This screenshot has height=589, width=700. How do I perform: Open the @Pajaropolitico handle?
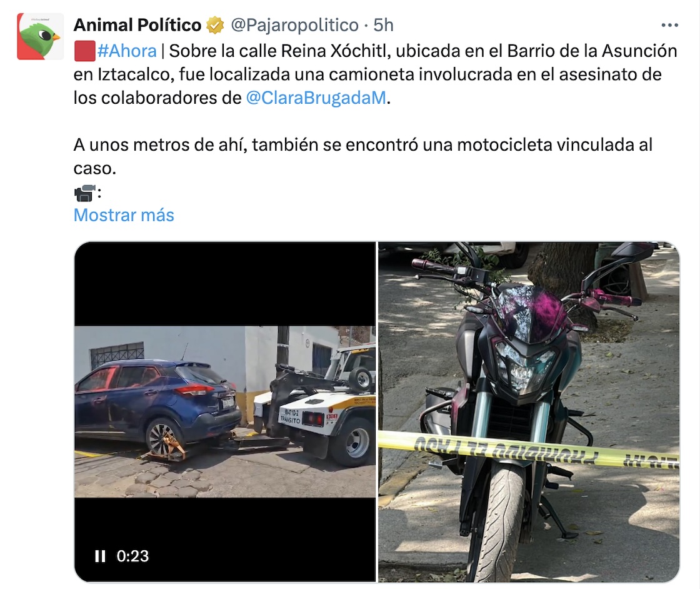(x=294, y=25)
